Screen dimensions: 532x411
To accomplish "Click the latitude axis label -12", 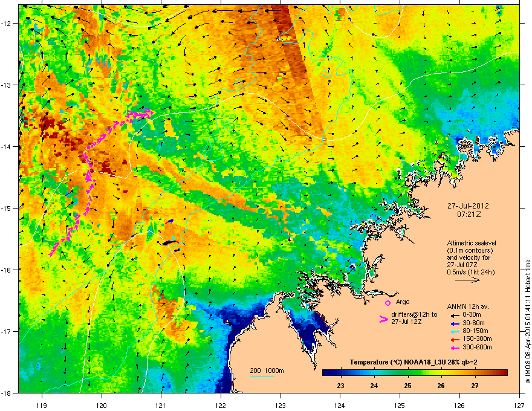I will click(7, 24).
